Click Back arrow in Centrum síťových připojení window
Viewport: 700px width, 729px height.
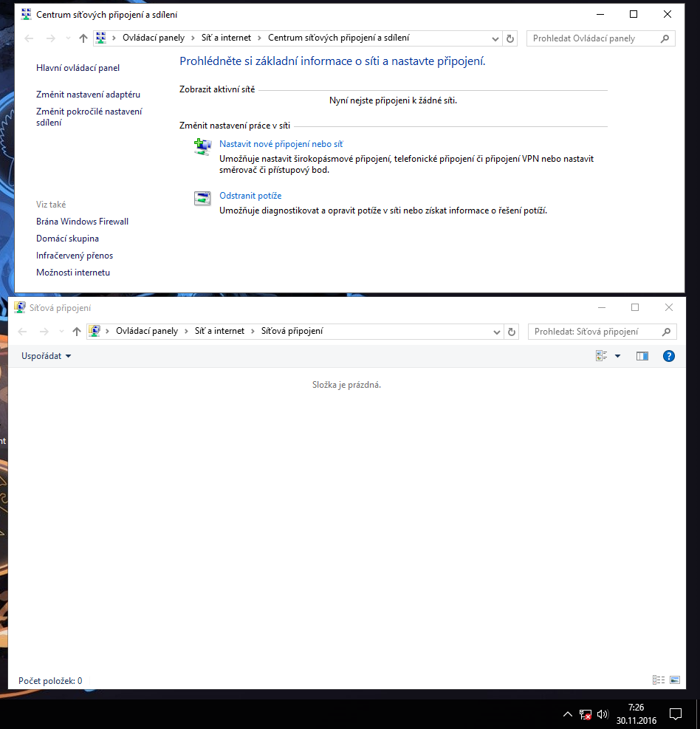(29, 38)
